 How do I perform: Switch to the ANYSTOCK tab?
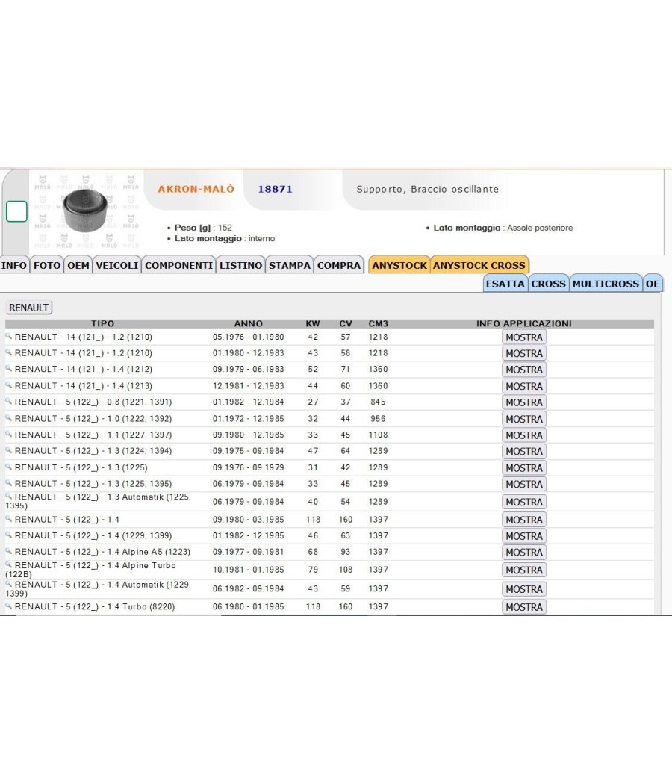point(399,265)
